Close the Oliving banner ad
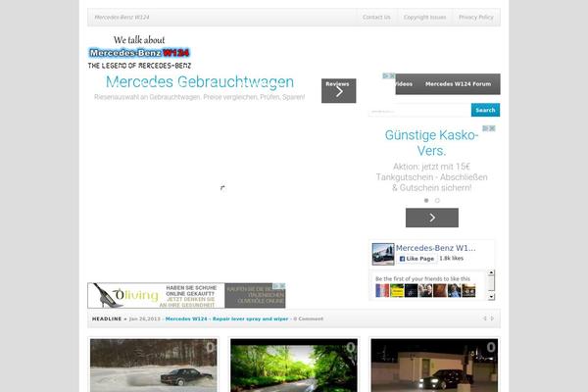Screen dimensions: 588x392 282,286
